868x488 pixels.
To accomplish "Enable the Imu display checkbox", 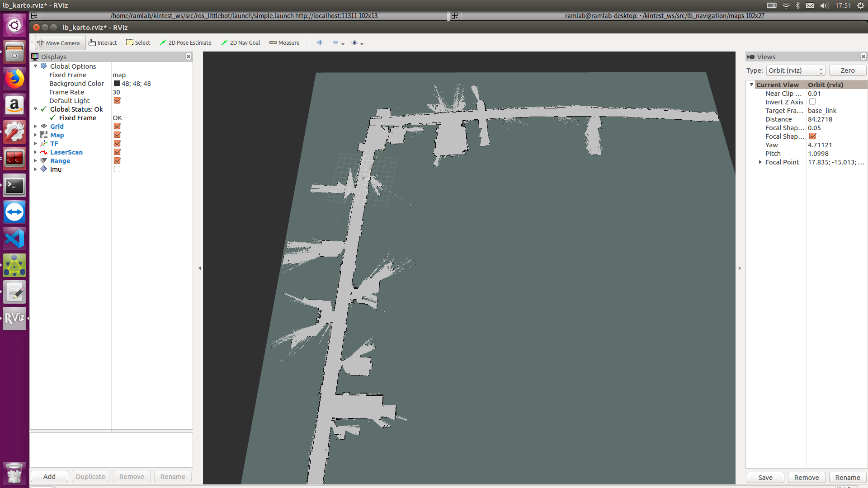I will (x=117, y=169).
